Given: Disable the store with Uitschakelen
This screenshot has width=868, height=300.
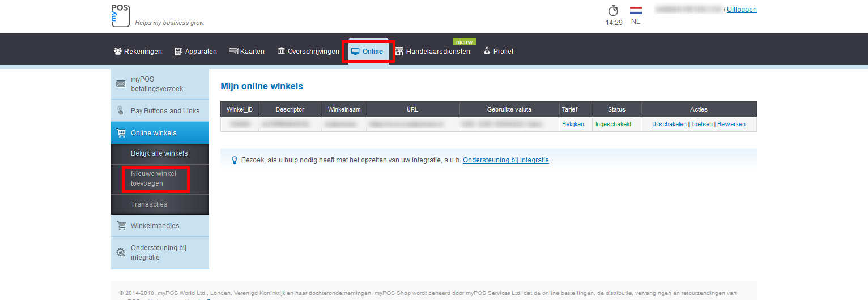Looking at the screenshot, I should tap(669, 124).
